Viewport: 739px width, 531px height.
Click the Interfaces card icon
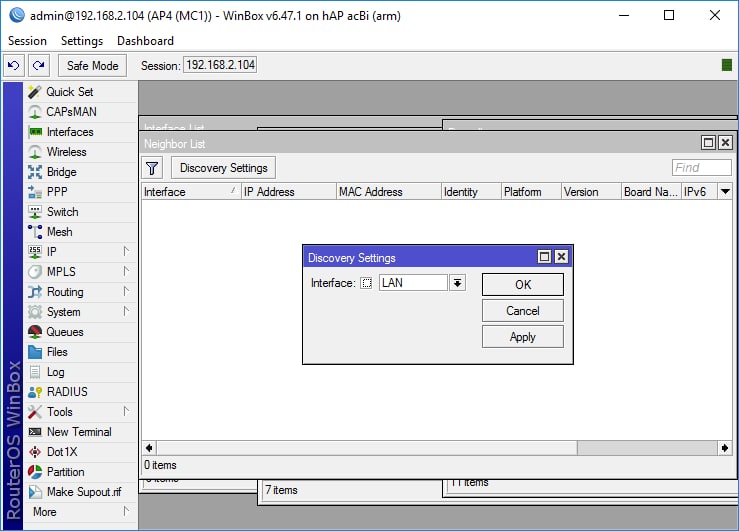click(35, 132)
